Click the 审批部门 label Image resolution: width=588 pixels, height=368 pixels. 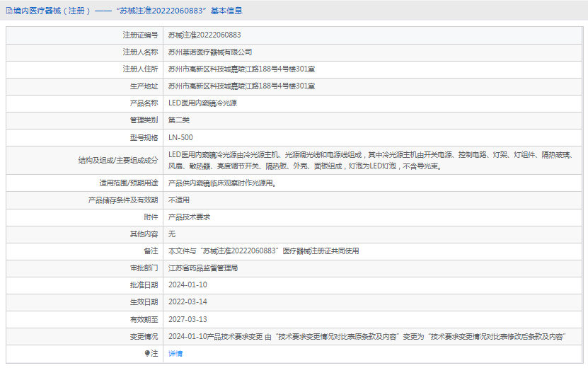coord(144,268)
